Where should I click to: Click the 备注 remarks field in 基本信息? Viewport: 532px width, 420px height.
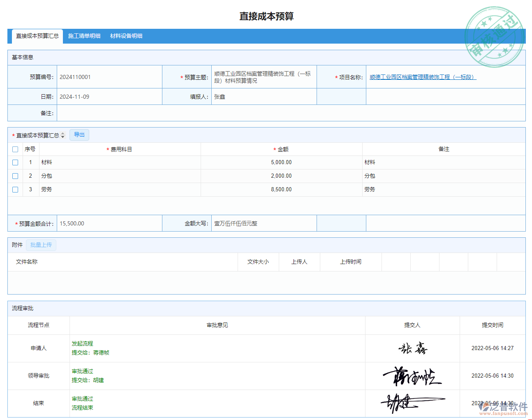(x=291, y=113)
